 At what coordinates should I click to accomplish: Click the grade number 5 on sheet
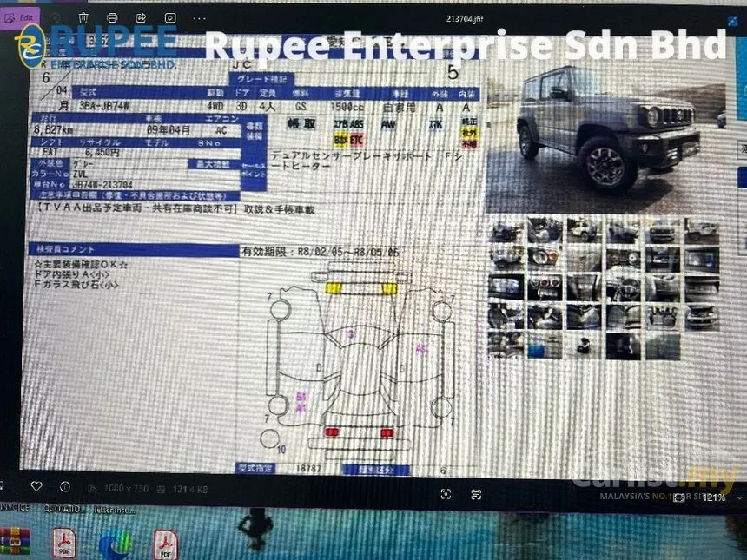pyautogui.click(x=453, y=72)
